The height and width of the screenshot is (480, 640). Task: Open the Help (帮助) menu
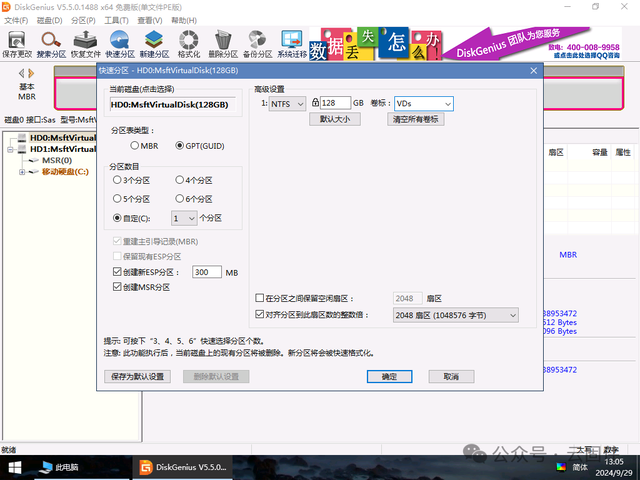tap(184, 20)
